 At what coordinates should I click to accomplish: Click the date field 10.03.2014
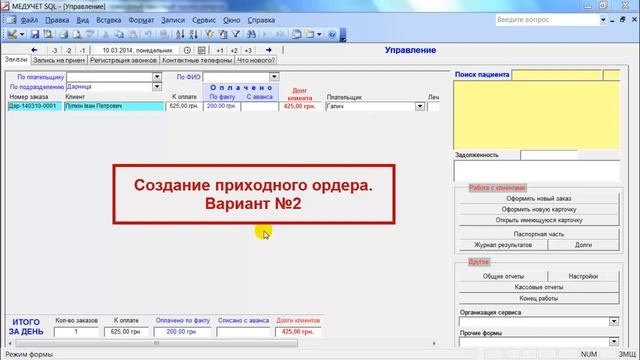tap(137, 50)
